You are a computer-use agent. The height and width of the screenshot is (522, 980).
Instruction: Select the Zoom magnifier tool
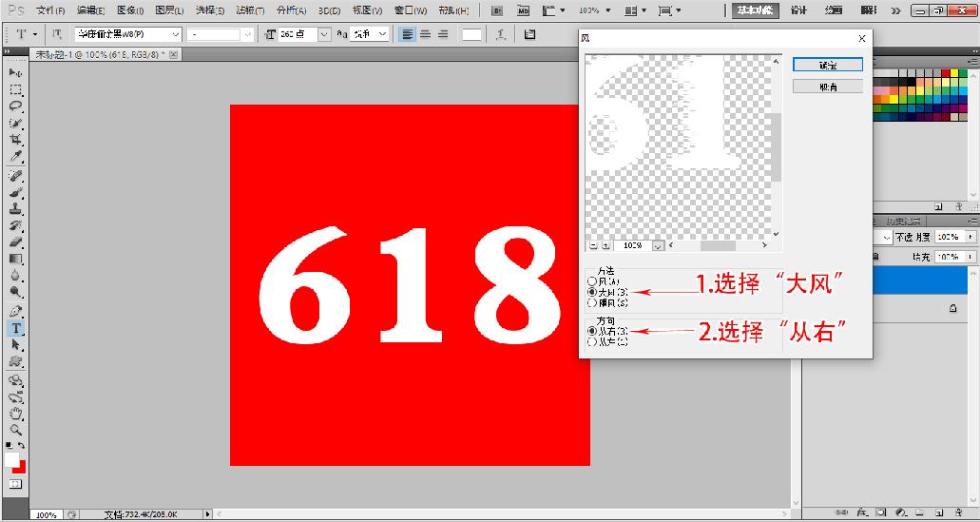pyautogui.click(x=16, y=430)
